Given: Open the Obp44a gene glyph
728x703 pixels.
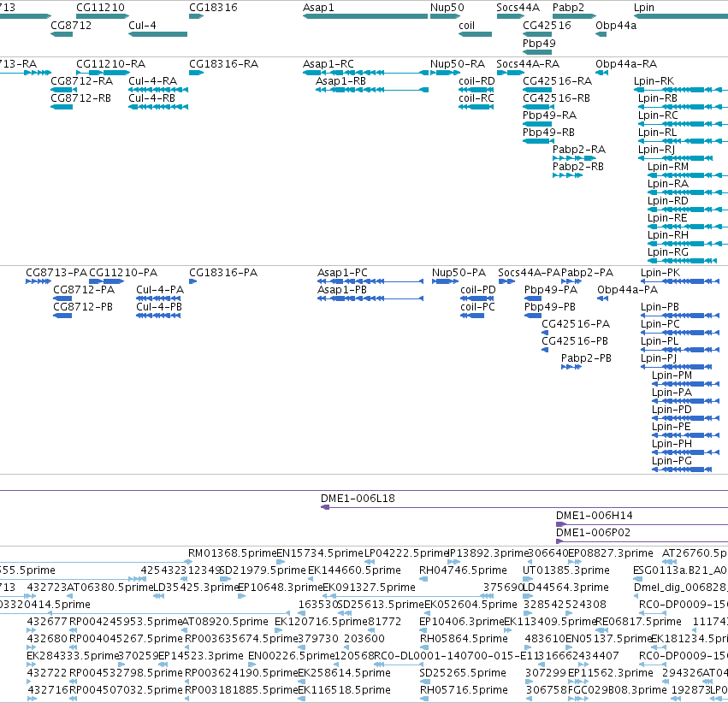Looking at the screenshot, I should [x=601, y=34].
